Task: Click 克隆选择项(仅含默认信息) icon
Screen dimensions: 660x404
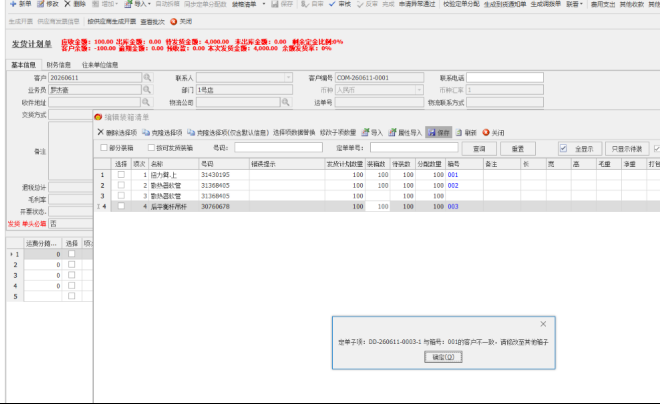Action: pyautogui.click(x=191, y=132)
